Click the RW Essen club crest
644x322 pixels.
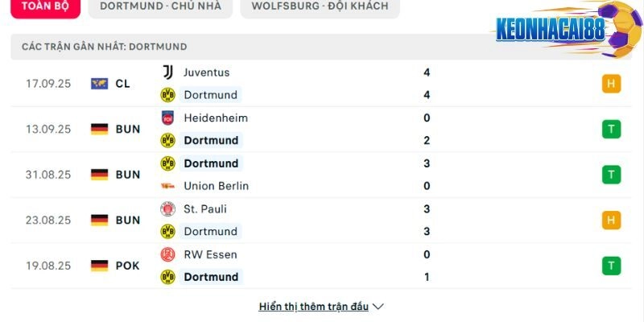(x=167, y=254)
